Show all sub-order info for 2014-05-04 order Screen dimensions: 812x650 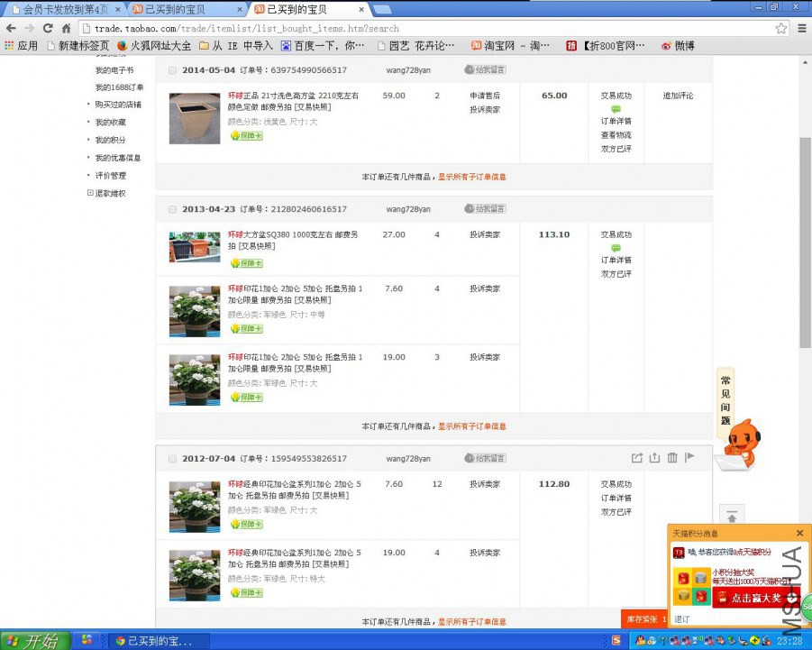click(471, 177)
